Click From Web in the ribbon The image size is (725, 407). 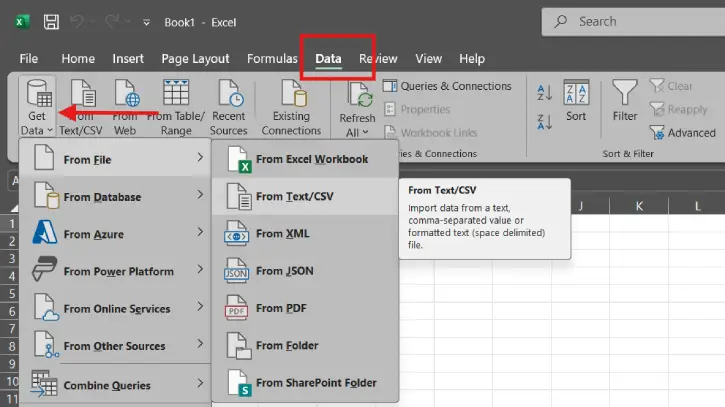tap(125, 107)
